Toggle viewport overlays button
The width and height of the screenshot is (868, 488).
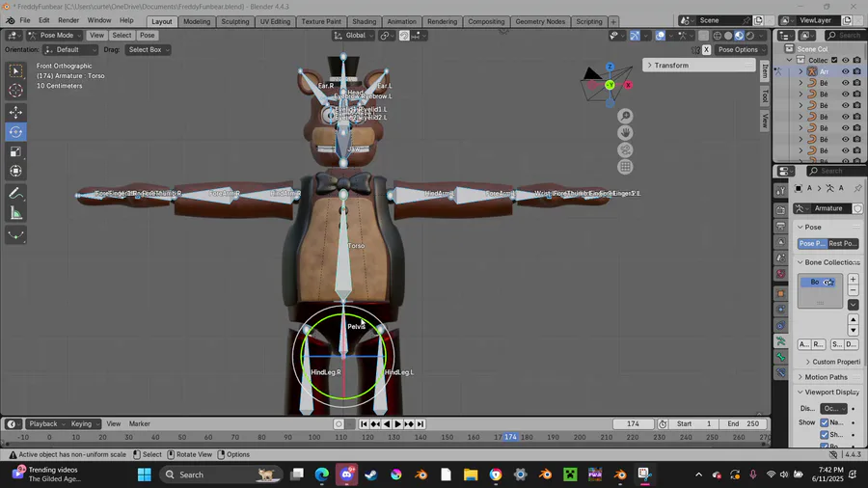[661, 36]
